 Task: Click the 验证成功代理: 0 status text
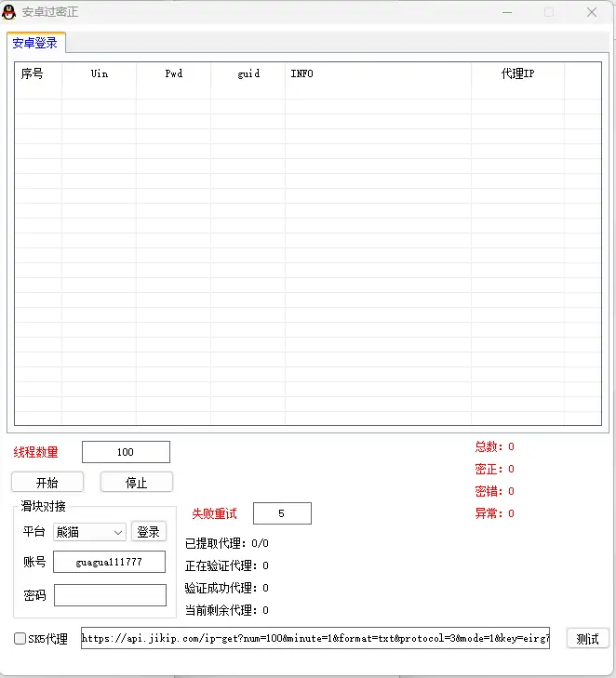click(x=227, y=588)
